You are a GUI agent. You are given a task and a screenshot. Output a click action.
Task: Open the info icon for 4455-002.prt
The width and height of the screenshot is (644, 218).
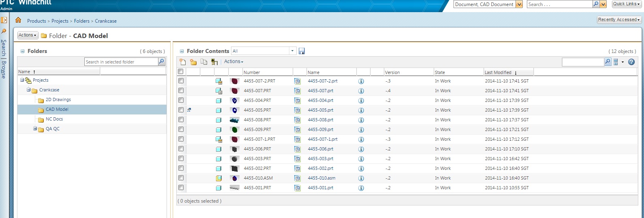click(361, 169)
